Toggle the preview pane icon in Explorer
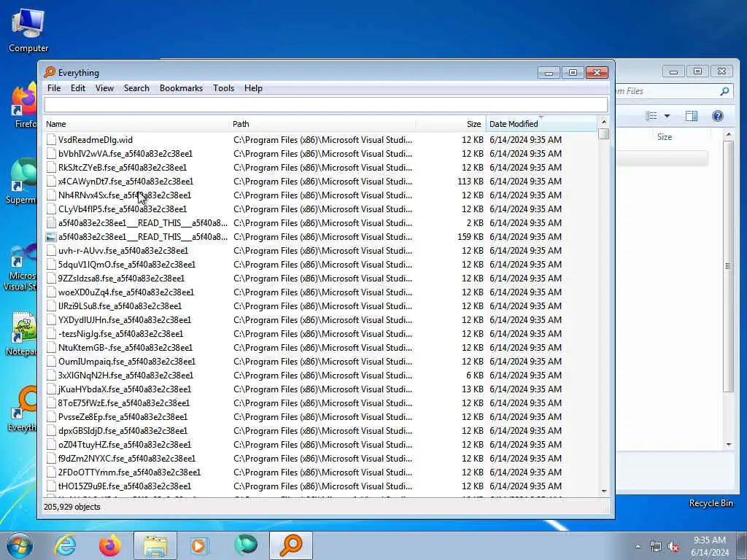This screenshot has width=747, height=560. (692, 116)
